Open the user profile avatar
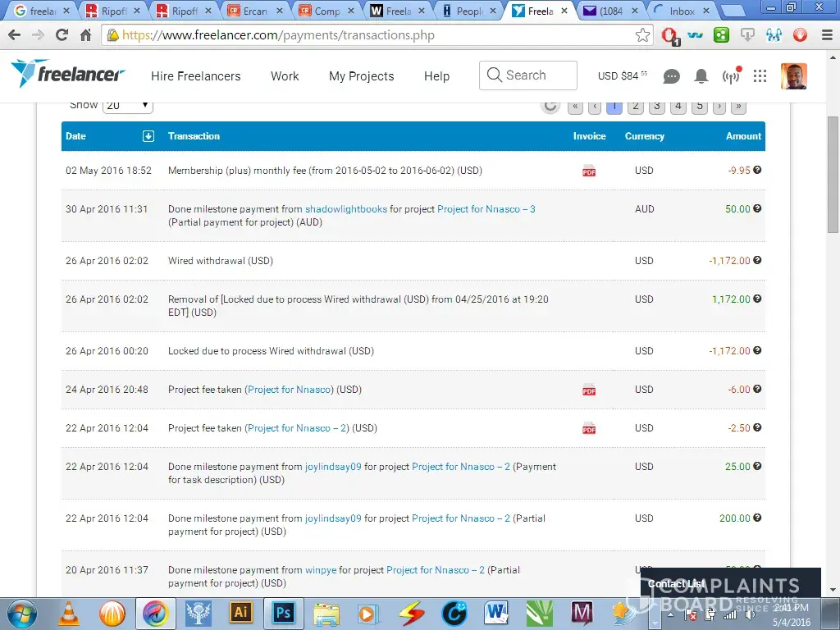This screenshot has height=630, width=840. tap(793, 76)
